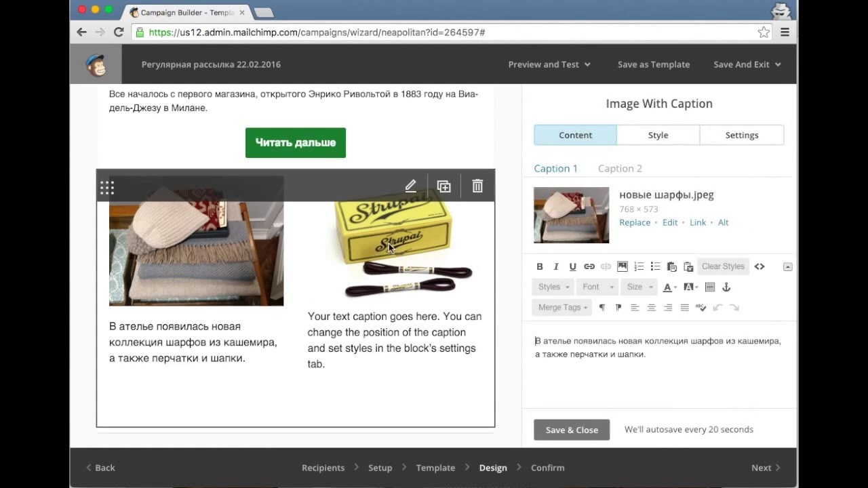The image size is (868, 488).
Task: Jump to the Template step
Action: tap(435, 468)
